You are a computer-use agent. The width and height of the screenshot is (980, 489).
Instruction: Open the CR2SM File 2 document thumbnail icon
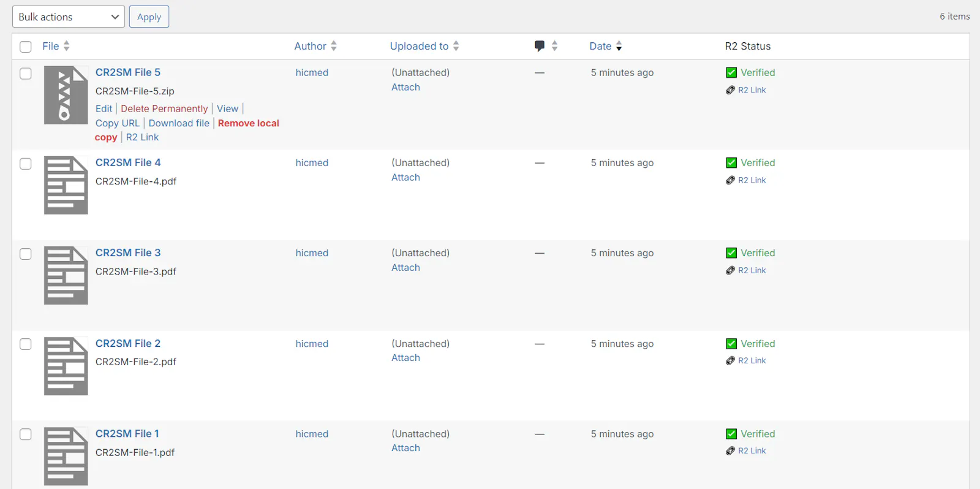click(66, 366)
